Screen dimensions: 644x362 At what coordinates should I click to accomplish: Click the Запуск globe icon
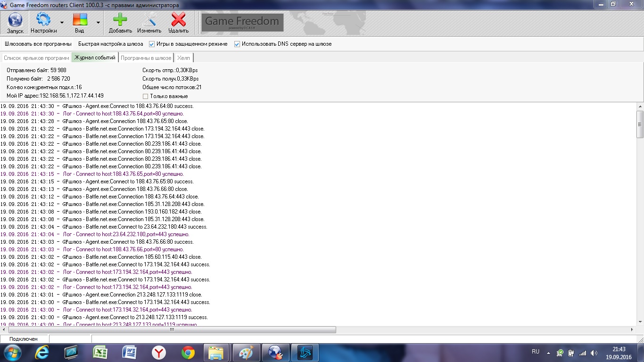pyautogui.click(x=15, y=20)
